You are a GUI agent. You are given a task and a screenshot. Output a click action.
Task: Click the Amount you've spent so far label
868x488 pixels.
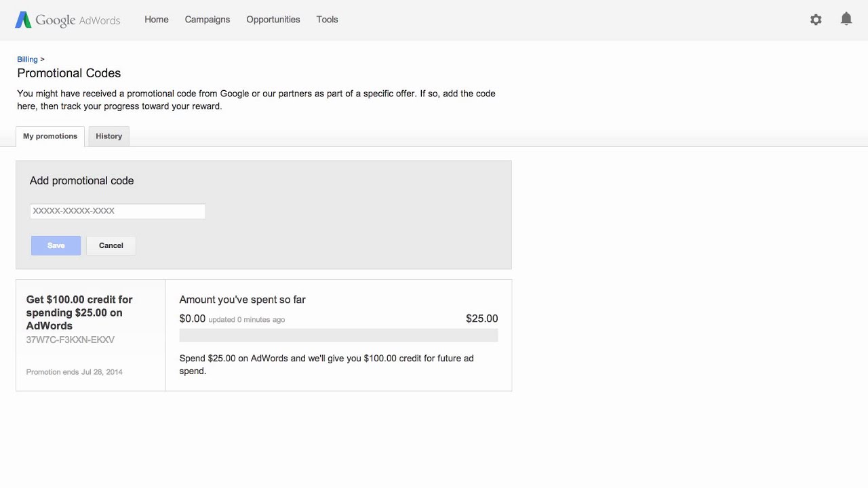[242, 300]
